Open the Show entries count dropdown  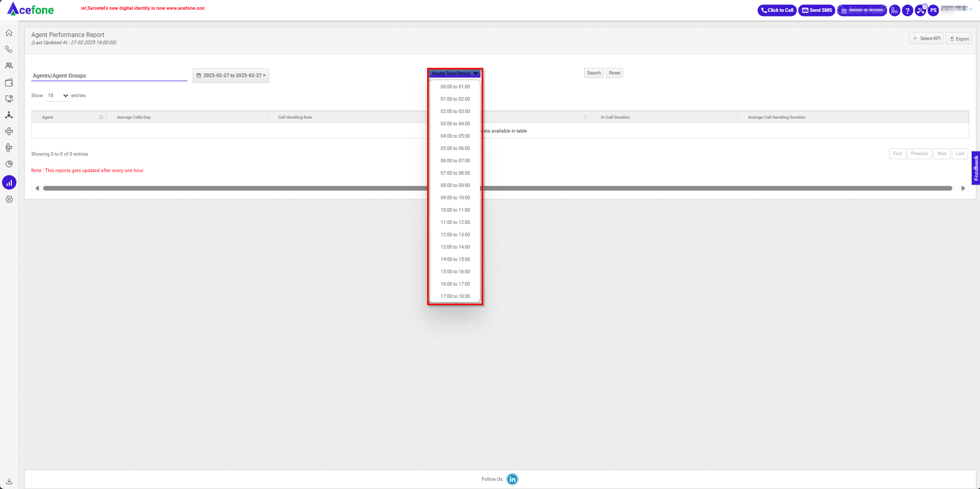pos(57,96)
